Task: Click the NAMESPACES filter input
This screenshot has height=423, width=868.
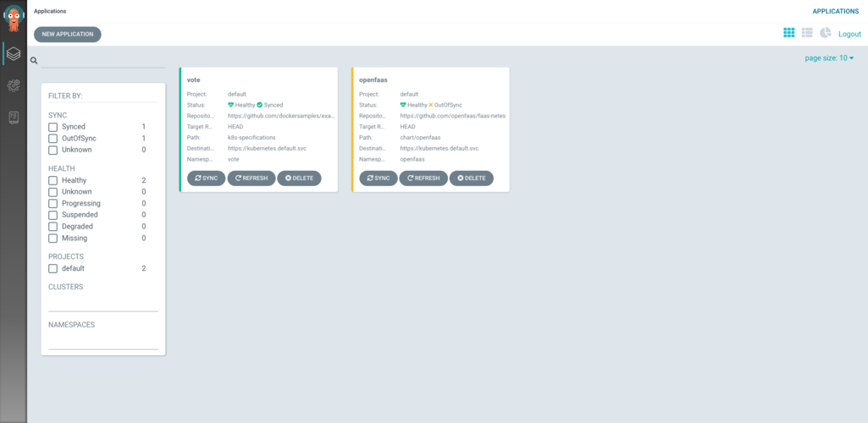Action: pyautogui.click(x=103, y=342)
